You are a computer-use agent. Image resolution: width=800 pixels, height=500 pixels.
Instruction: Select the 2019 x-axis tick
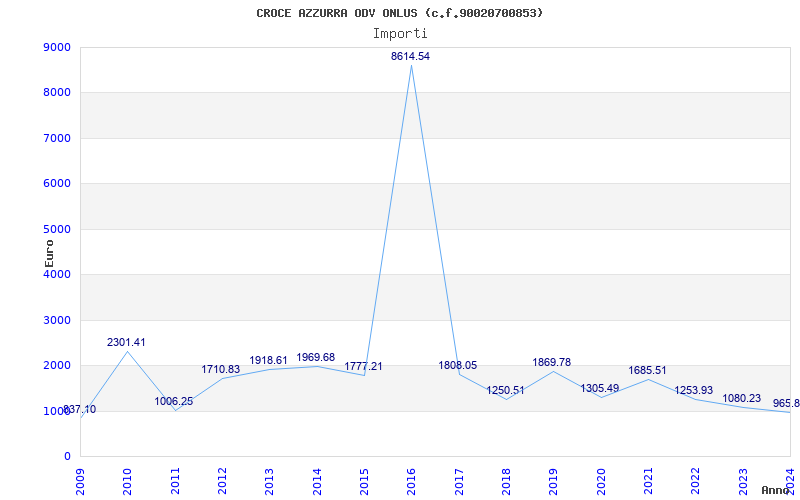click(553, 482)
